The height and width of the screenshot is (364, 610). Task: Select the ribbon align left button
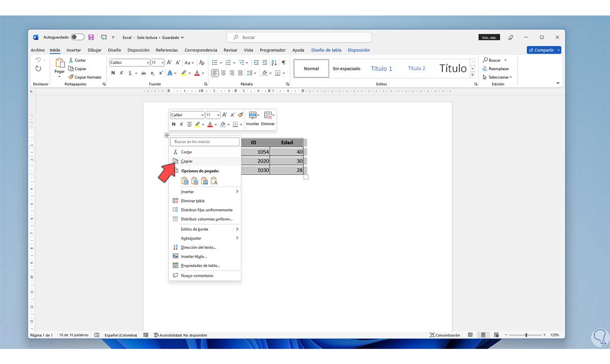215,73
